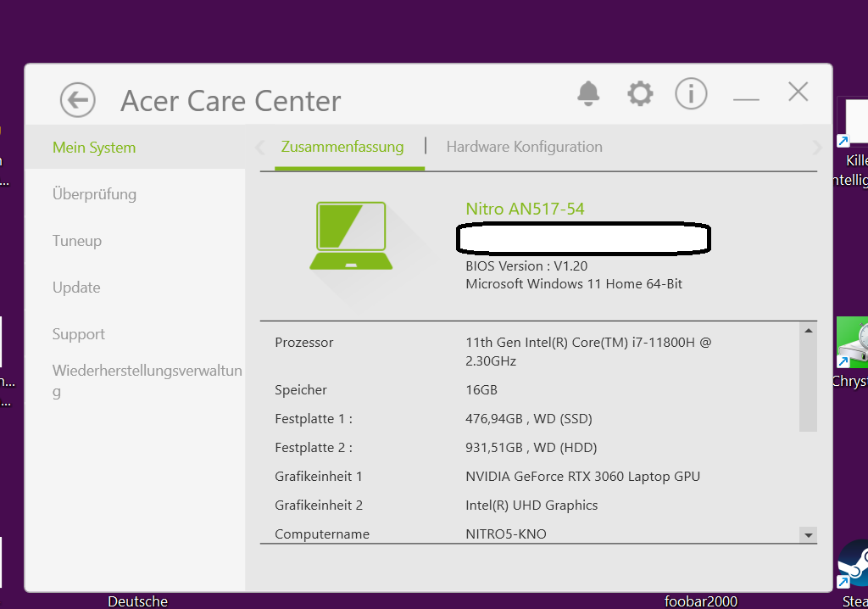Click the Festplatte 2 label
The width and height of the screenshot is (868, 609).
coord(314,448)
